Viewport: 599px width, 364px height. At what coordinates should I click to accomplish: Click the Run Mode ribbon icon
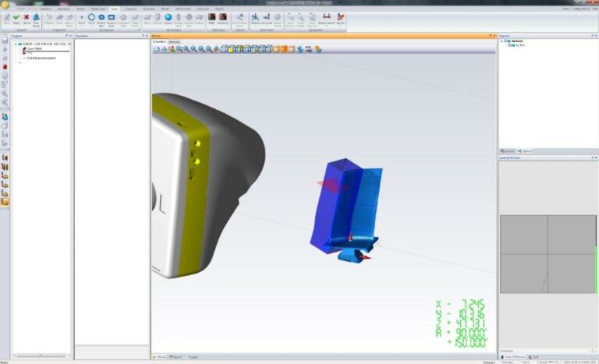pyautogui.click(x=36, y=19)
